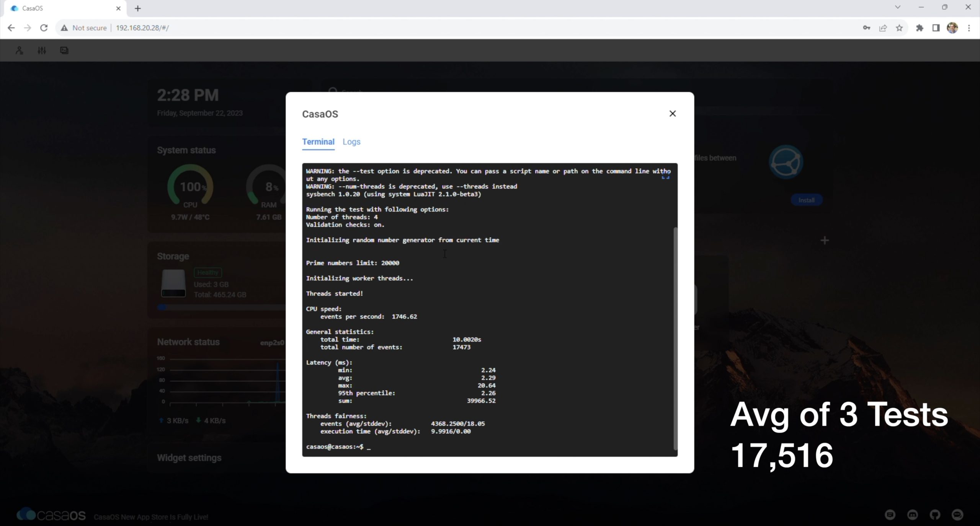Select the Terminal tab
Screen dimensions: 980x526
click(x=318, y=142)
